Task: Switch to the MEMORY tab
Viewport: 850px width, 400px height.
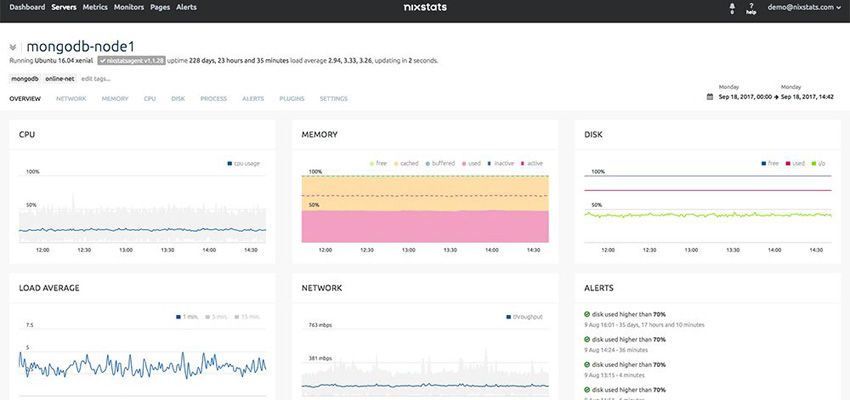Action: 115,99
